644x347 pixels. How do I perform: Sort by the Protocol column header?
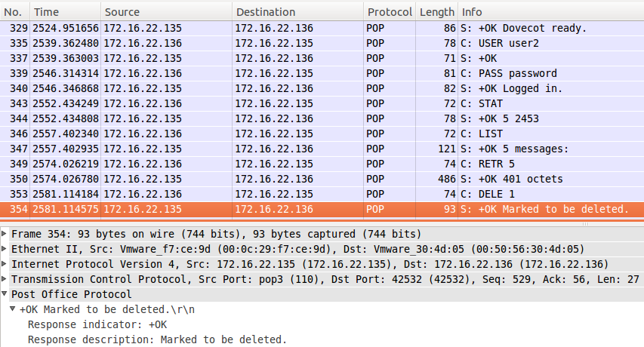point(390,12)
